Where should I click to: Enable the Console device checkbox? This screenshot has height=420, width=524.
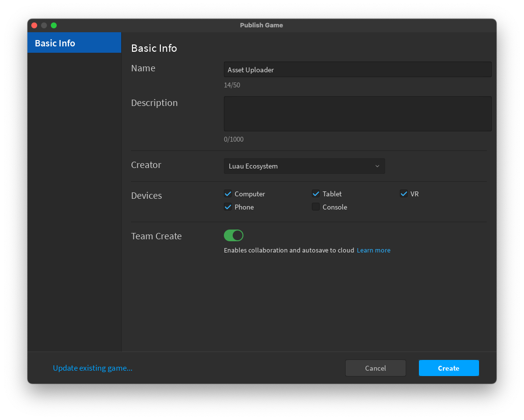pyautogui.click(x=315, y=207)
